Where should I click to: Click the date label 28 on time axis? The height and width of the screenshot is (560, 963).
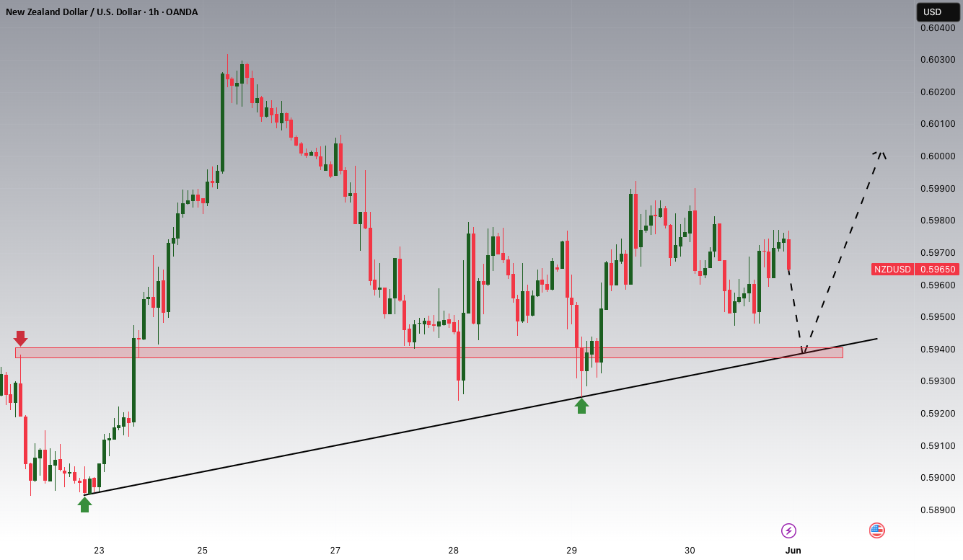(454, 551)
